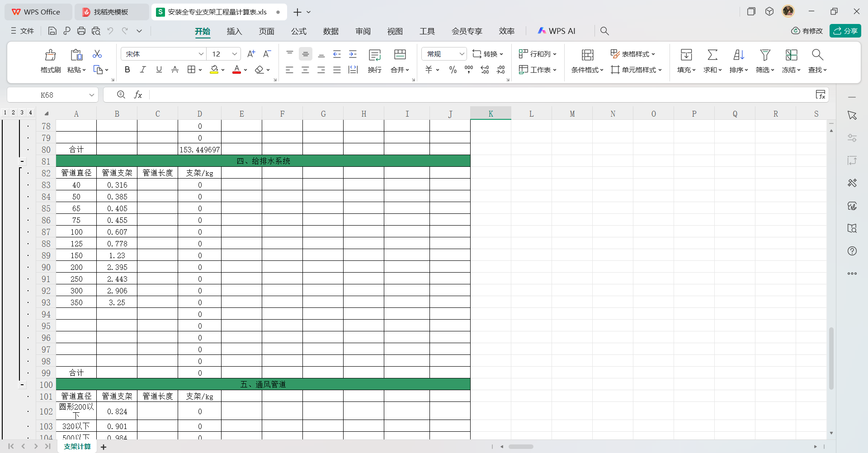Click the Cut scissors icon

[x=97, y=54]
